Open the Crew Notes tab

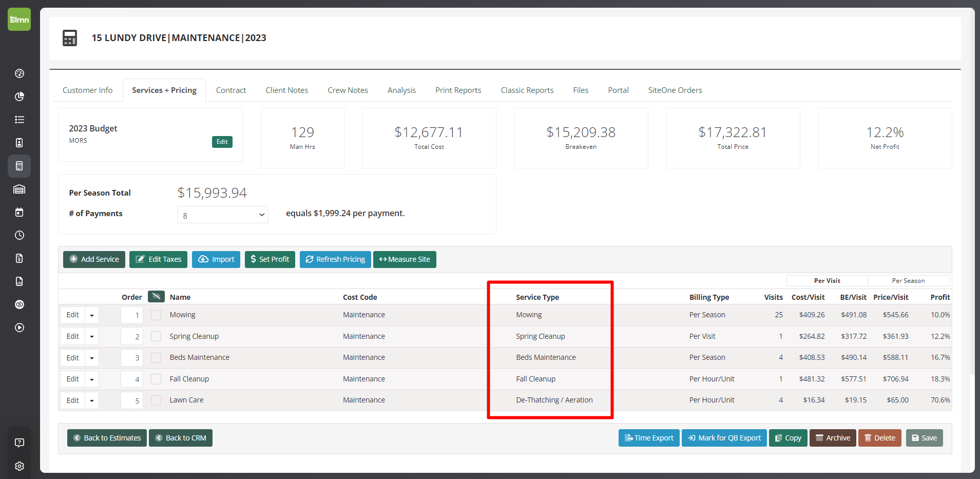pos(348,90)
